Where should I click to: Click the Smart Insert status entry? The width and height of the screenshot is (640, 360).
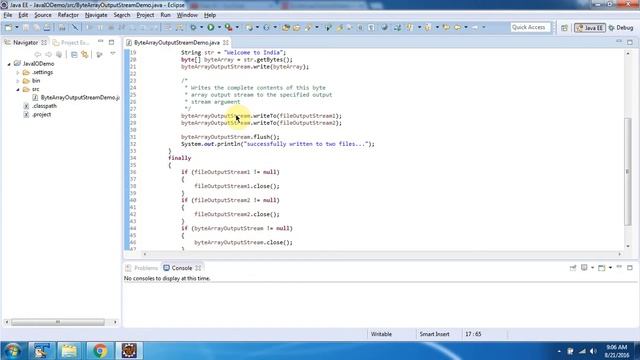point(434,334)
